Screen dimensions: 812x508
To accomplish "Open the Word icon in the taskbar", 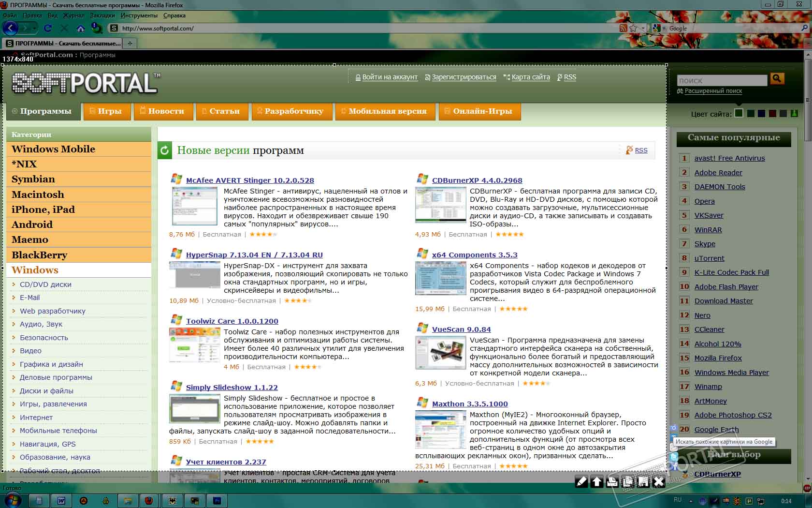I will click(x=61, y=501).
